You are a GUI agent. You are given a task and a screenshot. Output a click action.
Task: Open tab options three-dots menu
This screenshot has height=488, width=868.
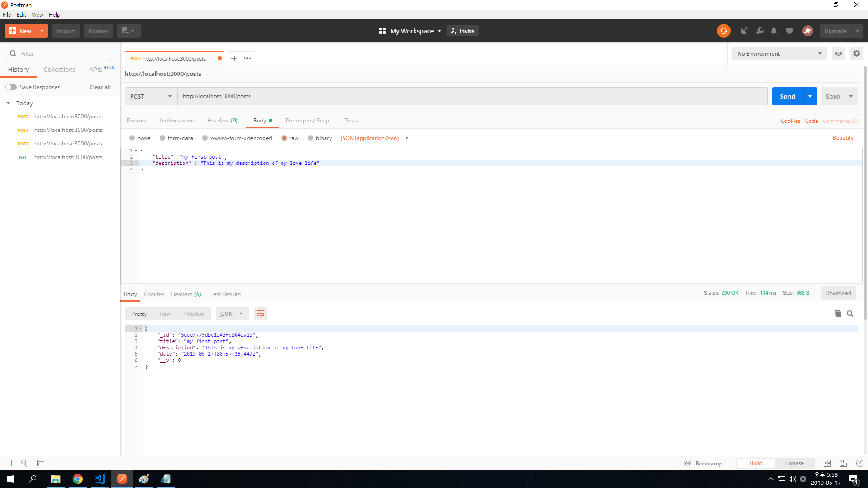click(247, 58)
